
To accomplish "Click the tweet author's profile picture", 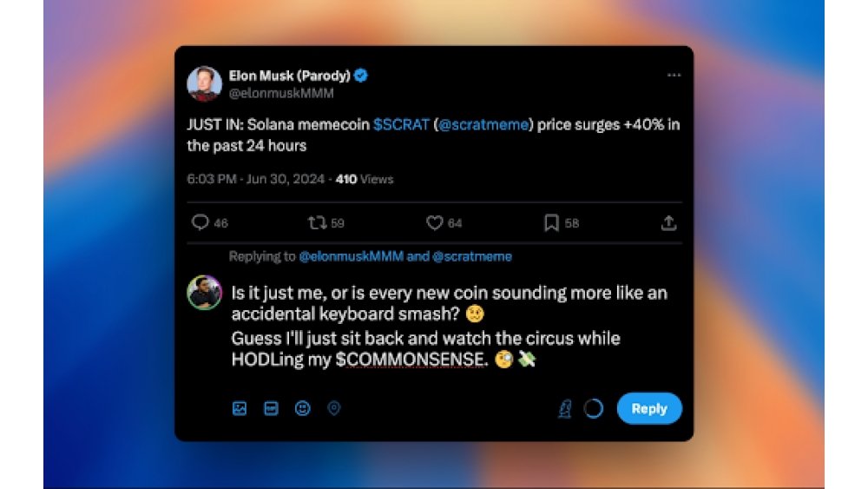I will pyautogui.click(x=204, y=83).
